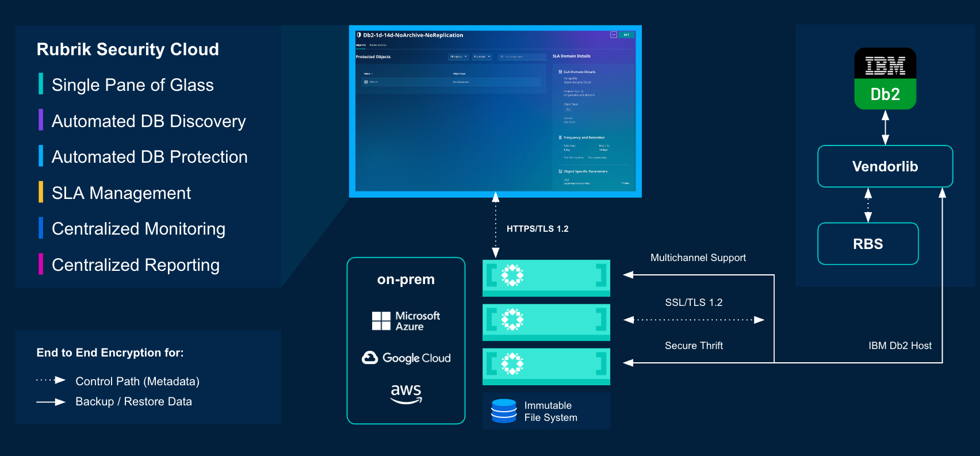This screenshot has height=456, width=980.
Task: Click the Db2 Database row icon
Action: click(366, 82)
